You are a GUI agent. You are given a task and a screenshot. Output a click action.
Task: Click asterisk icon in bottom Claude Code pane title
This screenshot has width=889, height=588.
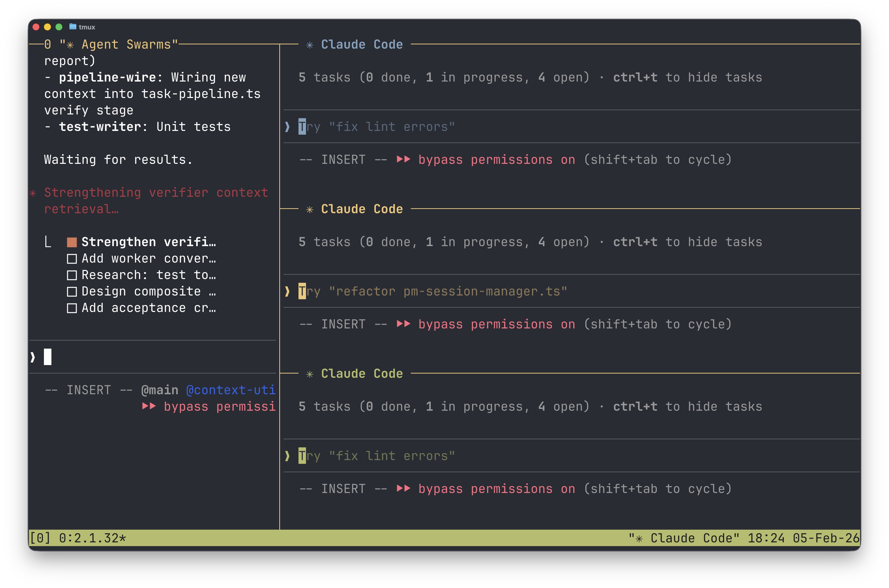click(x=309, y=374)
